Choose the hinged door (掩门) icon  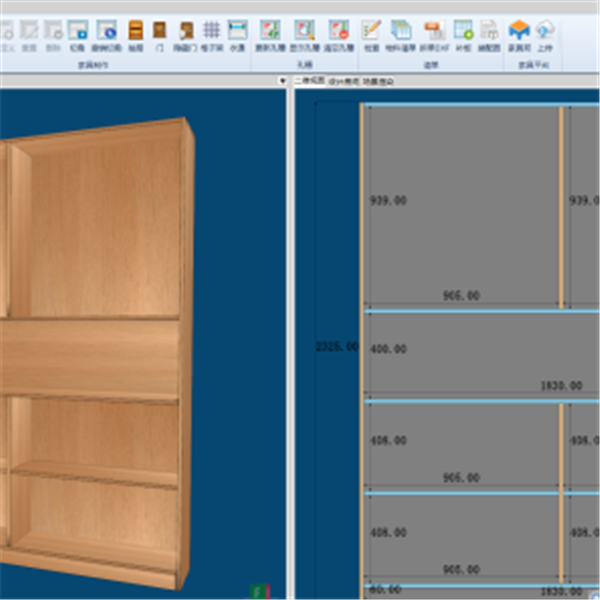pyautogui.click(x=186, y=32)
